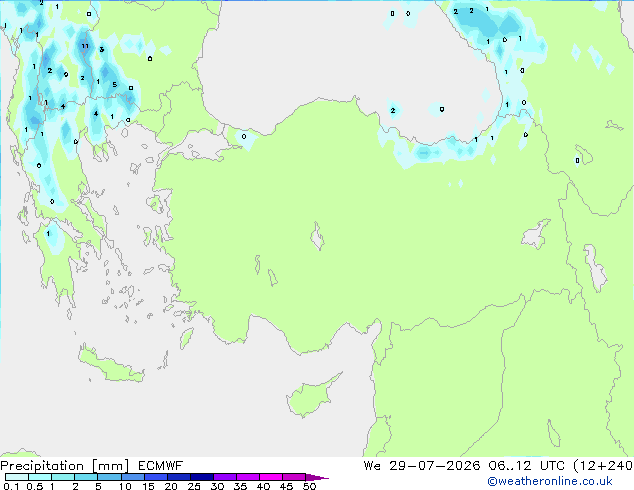Click the '25' legend scale label
This screenshot has height=490, width=634.
(194, 486)
